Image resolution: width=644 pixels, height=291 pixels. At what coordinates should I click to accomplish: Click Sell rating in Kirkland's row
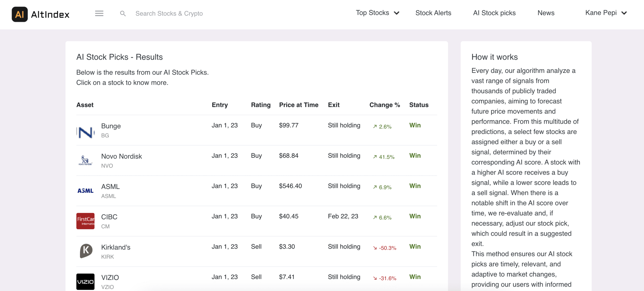point(256,247)
